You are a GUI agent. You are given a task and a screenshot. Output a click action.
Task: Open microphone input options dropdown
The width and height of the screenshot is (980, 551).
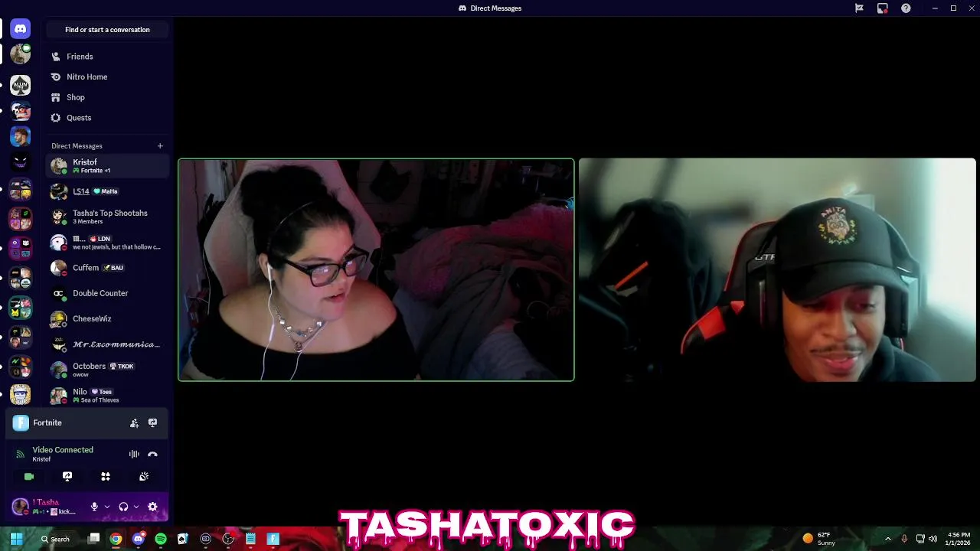106,507
